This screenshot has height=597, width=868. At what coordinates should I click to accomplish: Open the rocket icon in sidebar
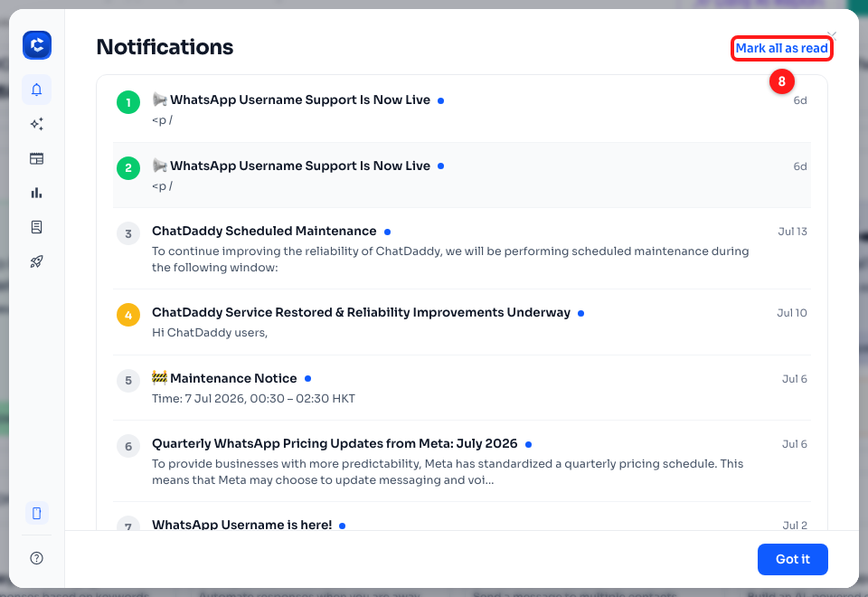click(x=36, y=261)
